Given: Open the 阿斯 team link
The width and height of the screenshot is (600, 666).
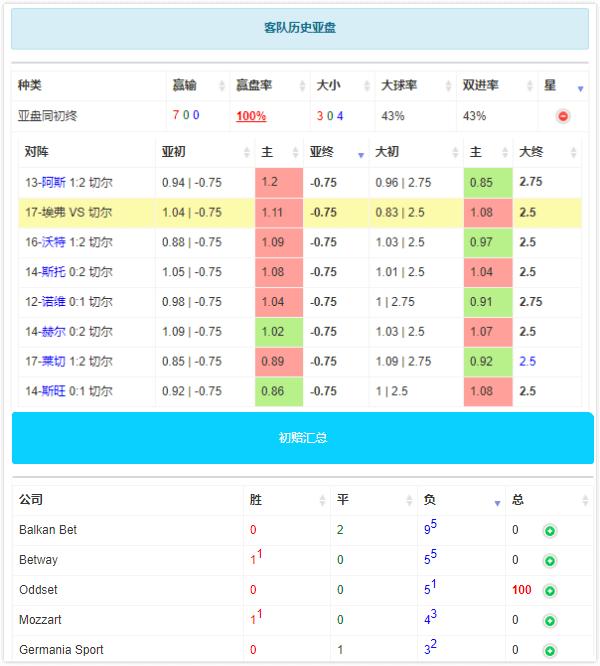Looking at the screenshot, I should 54,183.
